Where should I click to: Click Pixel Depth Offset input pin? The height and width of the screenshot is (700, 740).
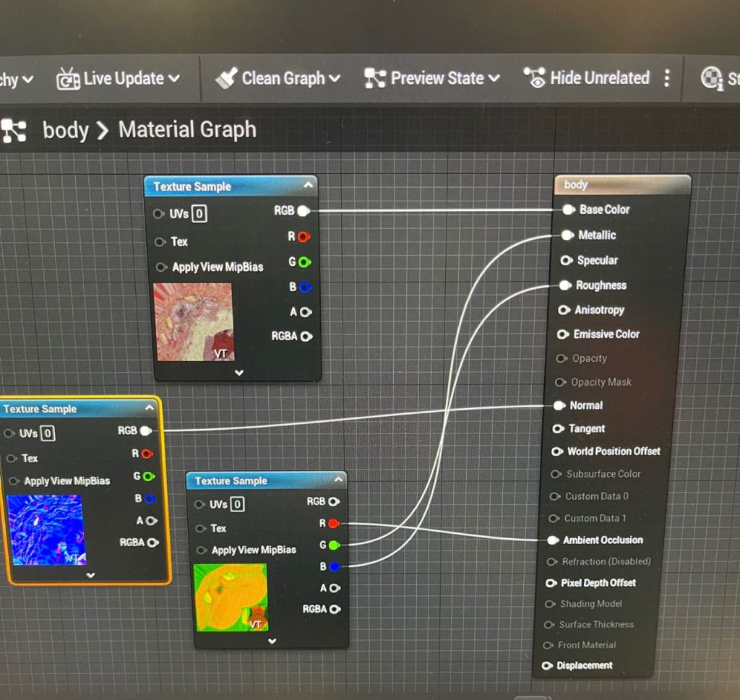click(x=551, y=583)
